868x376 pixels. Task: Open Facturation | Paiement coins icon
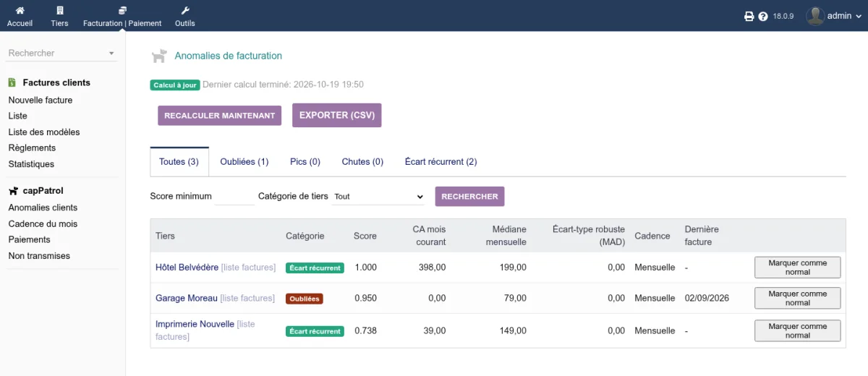[122, 10]
